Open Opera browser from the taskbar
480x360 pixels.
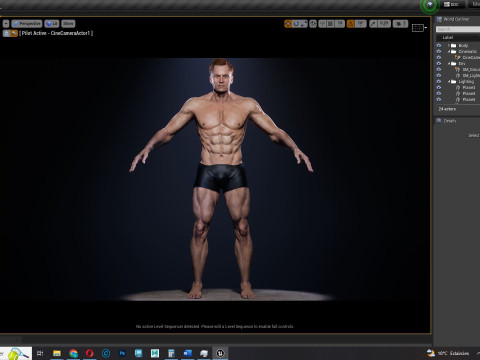click(x=89, y=353)
